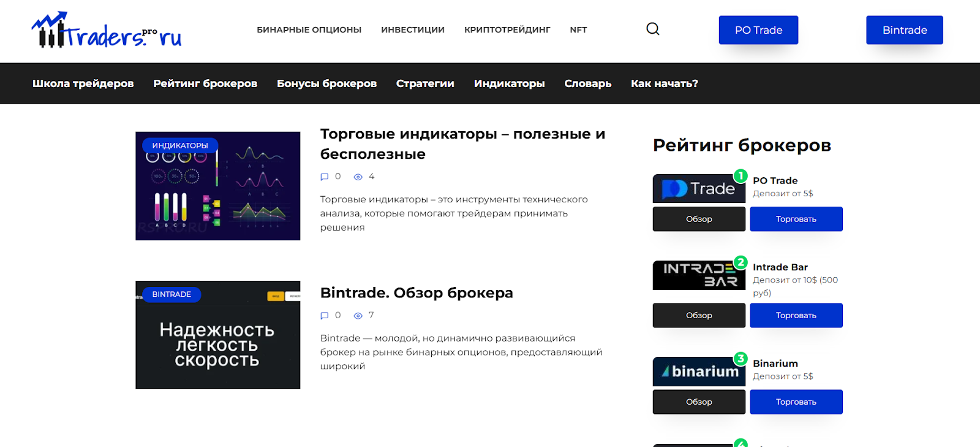Click the Рейтинг брокеров sidebar heading
This screenshot has width=980, height=447.
pos(742,145)
